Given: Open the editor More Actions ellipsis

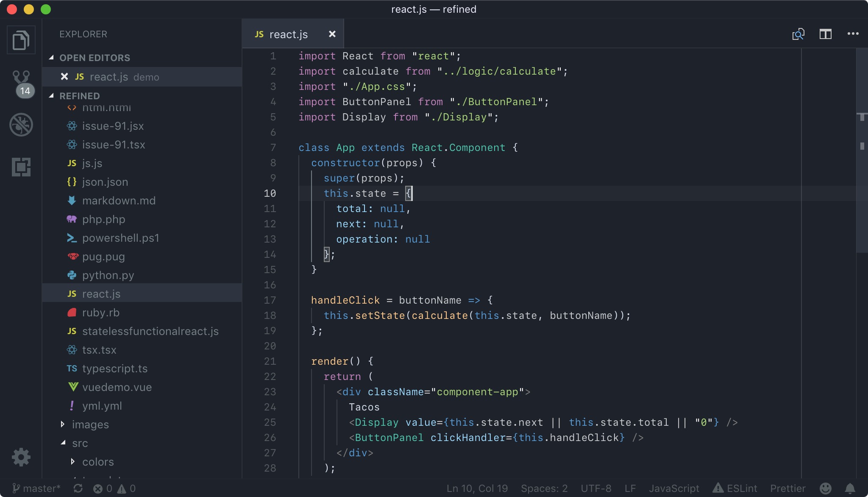Looking at the screenshot, I should (x=853, y=34).
